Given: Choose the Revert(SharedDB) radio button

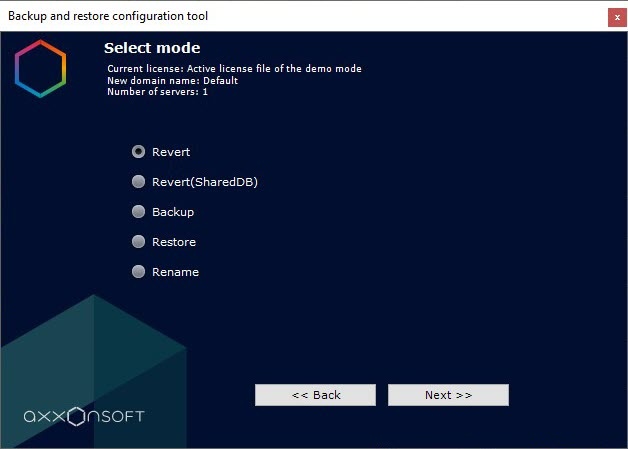Looking at the screenshot, I should (139, 182).
